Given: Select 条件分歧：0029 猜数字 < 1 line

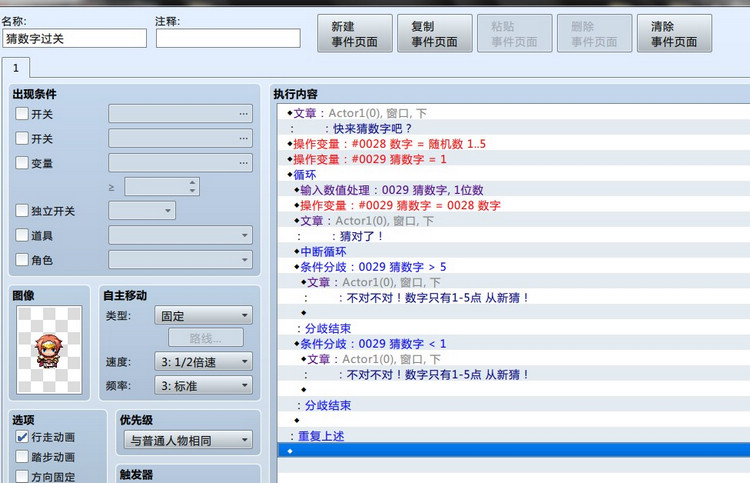Looking at the screenshot, I should pos(514,344).
